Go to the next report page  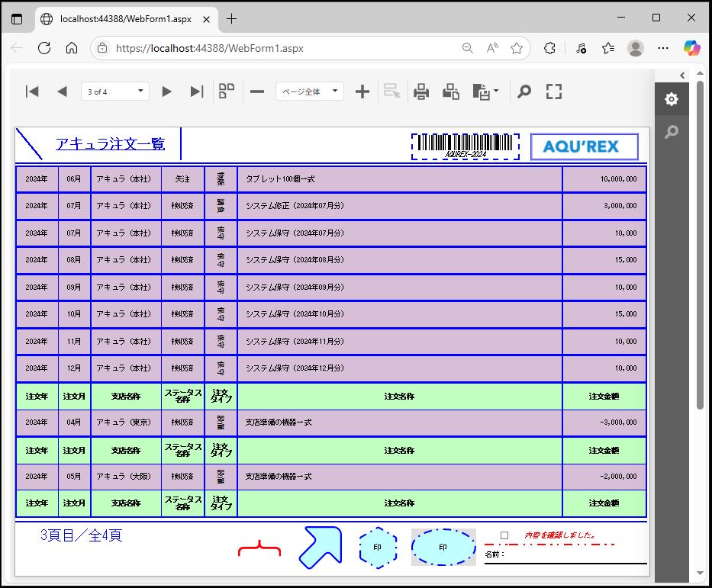pos(166,92)
